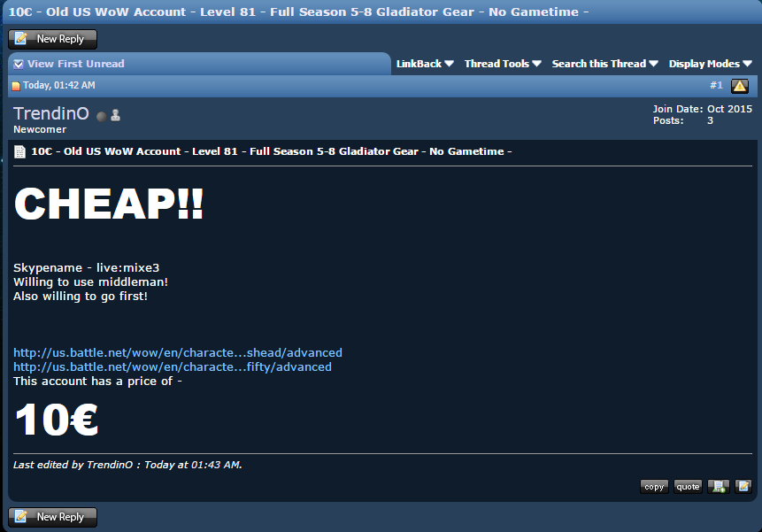The height and width of the screenshot is (532, 762).
Task: Open the Display Modes dropdown
Action: click(710, 64)
